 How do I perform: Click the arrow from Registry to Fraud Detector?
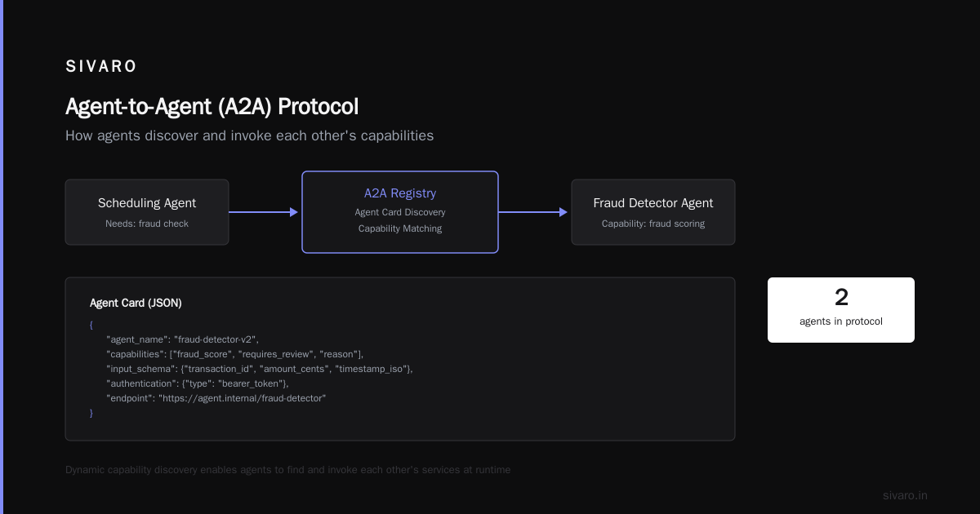(533, 212)
